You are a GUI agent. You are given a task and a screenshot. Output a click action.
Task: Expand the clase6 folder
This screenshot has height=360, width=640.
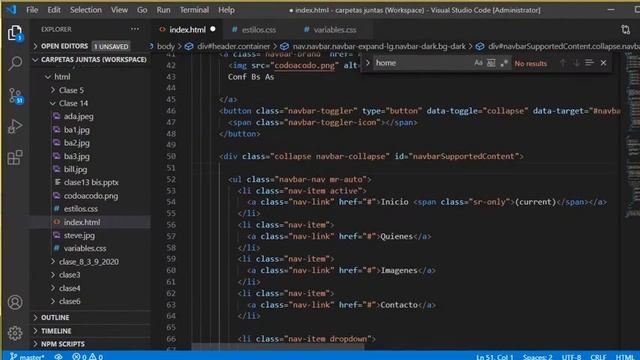53,301
